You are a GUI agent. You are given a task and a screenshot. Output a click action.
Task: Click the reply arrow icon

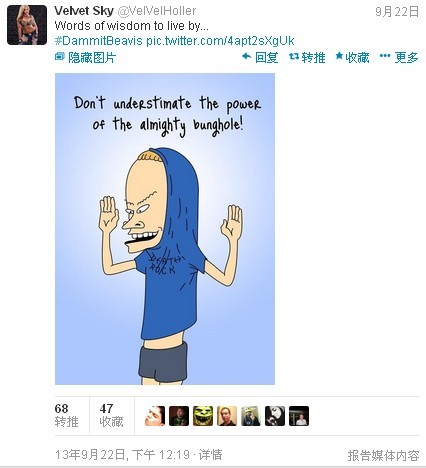tap(247, 57)
